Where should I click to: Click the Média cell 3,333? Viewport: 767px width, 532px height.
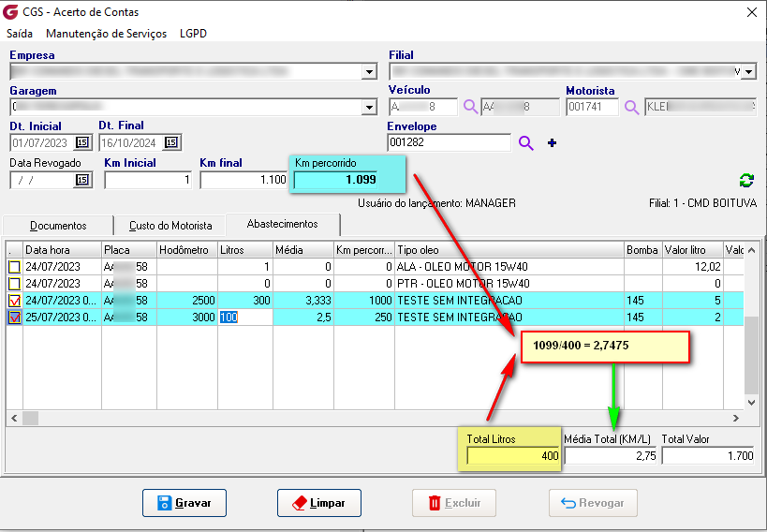pos(303,301)
